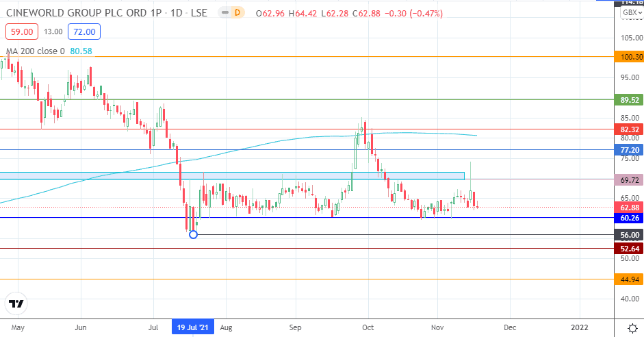Select the circle anchor of the 56.00 line
This screenshot has height=337, width=644.
pyautogui.click(x=193, y=235)
